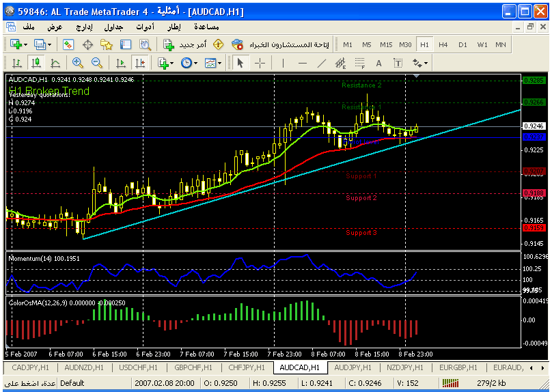Click the Resistance 2 level label on chart
Screen dimensions: 552x392
click(x=361, y=85)
